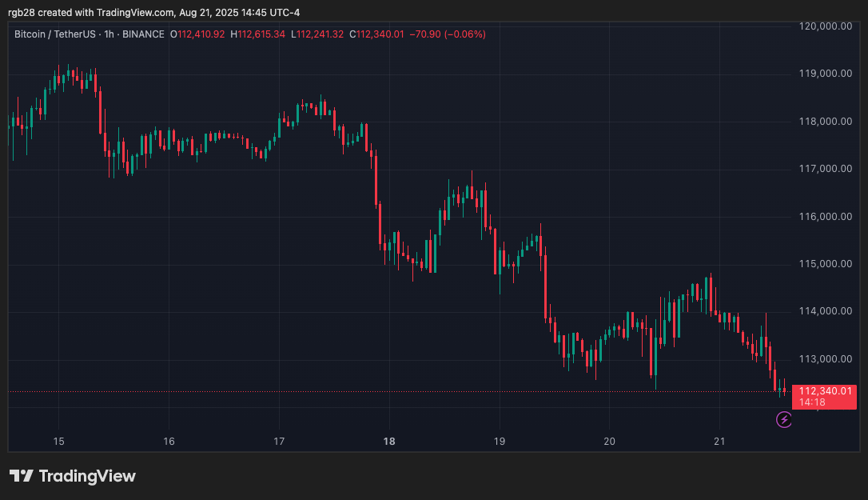Click the 14:18 candle countdown timer
Viewport: 868px width, 500px height.
pos(812,402)
